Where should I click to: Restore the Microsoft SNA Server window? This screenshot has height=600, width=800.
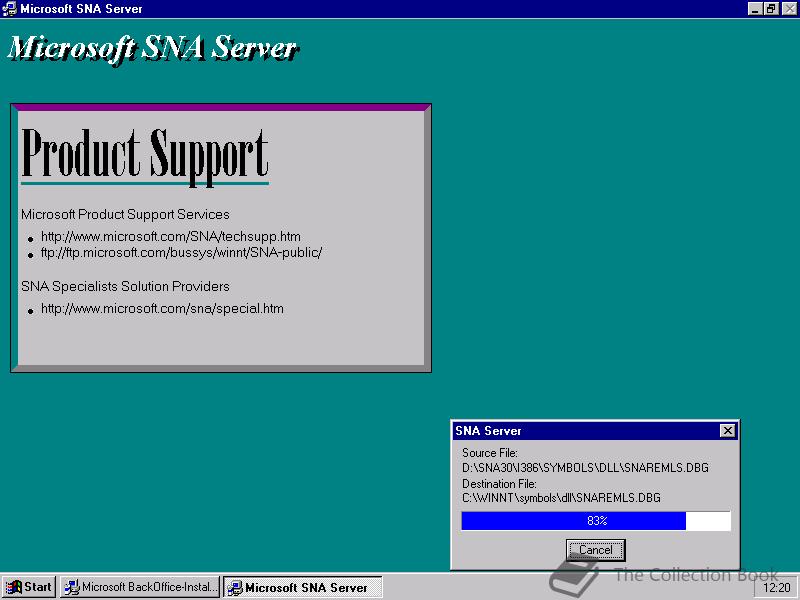click(x=770, y=9)
